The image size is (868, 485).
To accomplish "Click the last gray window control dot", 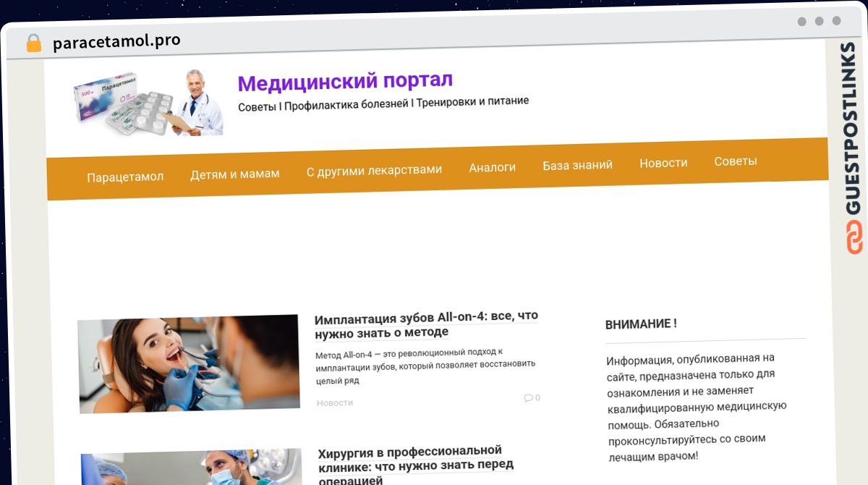I will pyautogui.click(x=837, y=22).
